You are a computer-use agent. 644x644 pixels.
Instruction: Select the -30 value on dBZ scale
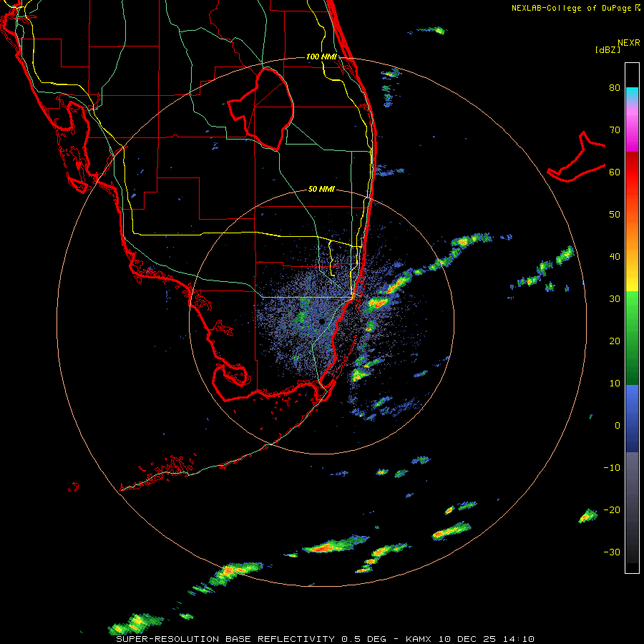click(612, 552)
